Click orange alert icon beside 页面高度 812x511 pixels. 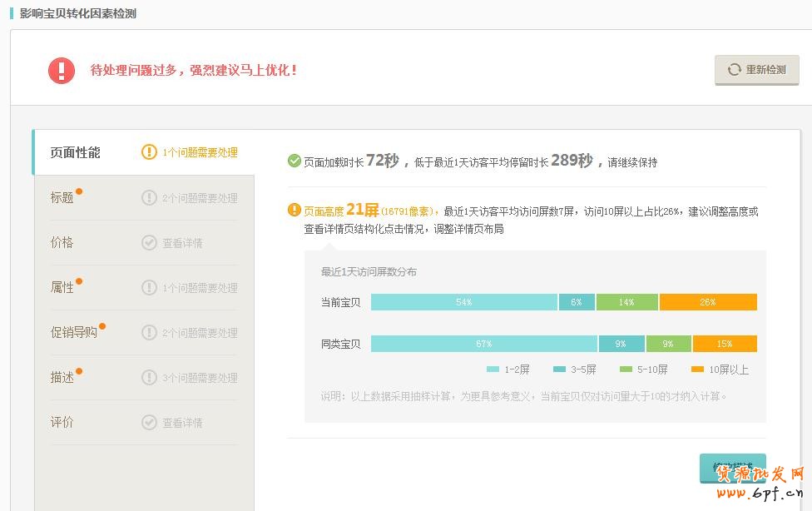(x=294, y=211)
